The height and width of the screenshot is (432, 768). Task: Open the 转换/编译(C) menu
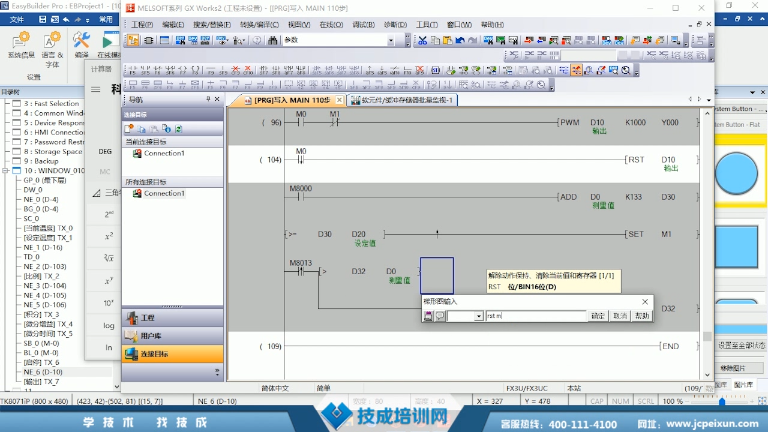(259, 24)
